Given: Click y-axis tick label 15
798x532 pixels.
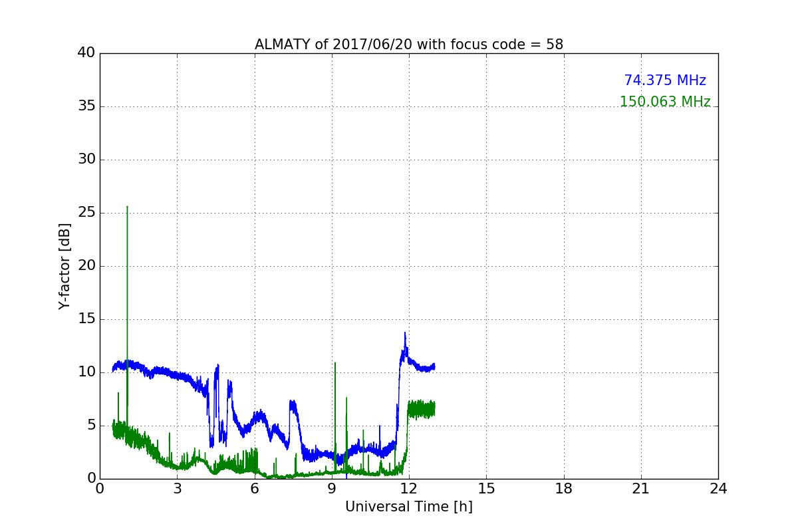Looking at the screenshot, I should [86, 319].
